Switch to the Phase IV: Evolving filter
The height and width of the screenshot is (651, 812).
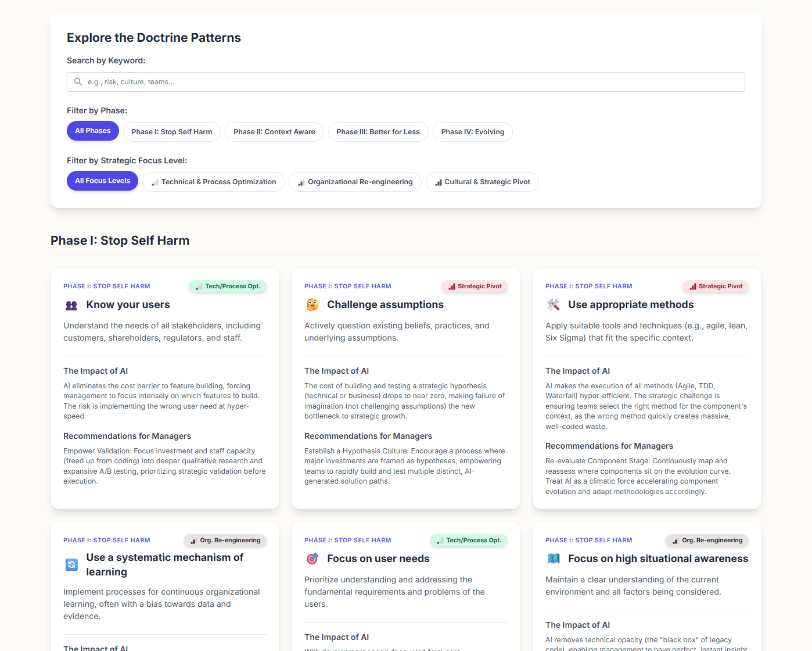click(x=472, y=132)
